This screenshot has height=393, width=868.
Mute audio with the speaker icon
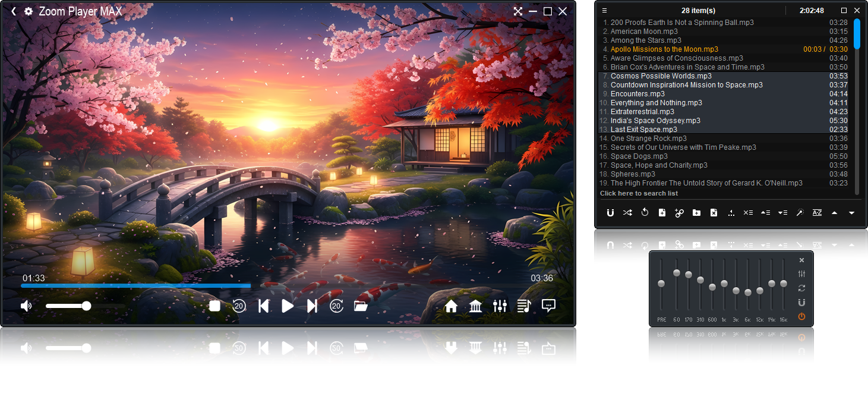point(26,306)
